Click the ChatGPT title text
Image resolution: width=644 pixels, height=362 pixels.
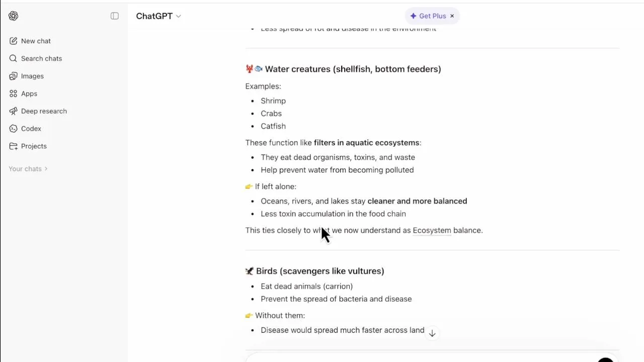(x=154, y=16)
